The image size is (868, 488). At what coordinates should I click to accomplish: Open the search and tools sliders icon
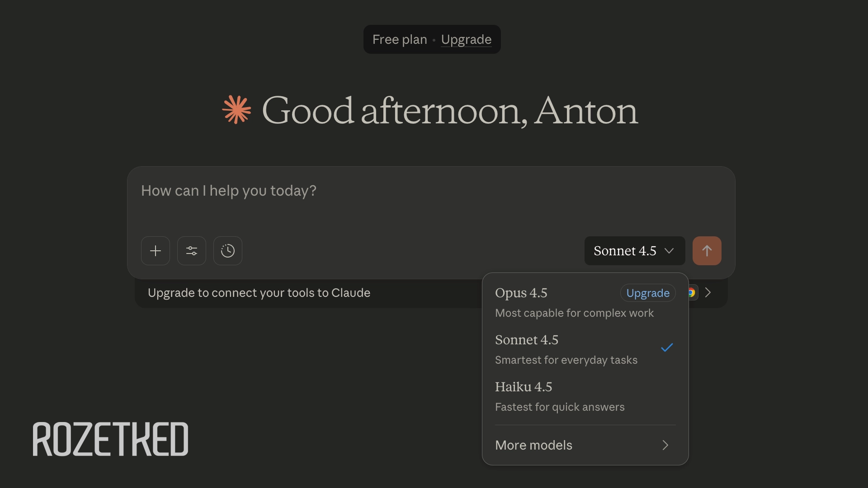[192, 251]
